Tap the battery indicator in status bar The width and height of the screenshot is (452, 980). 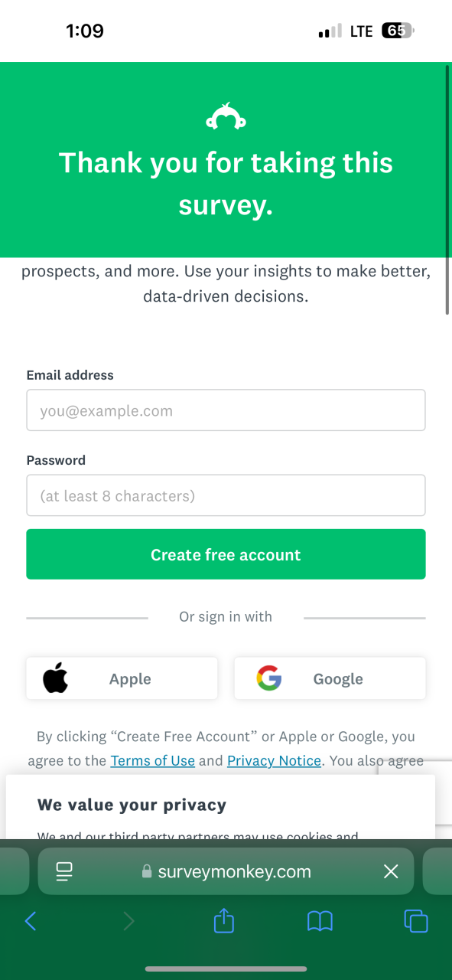[x=398, y=31]
